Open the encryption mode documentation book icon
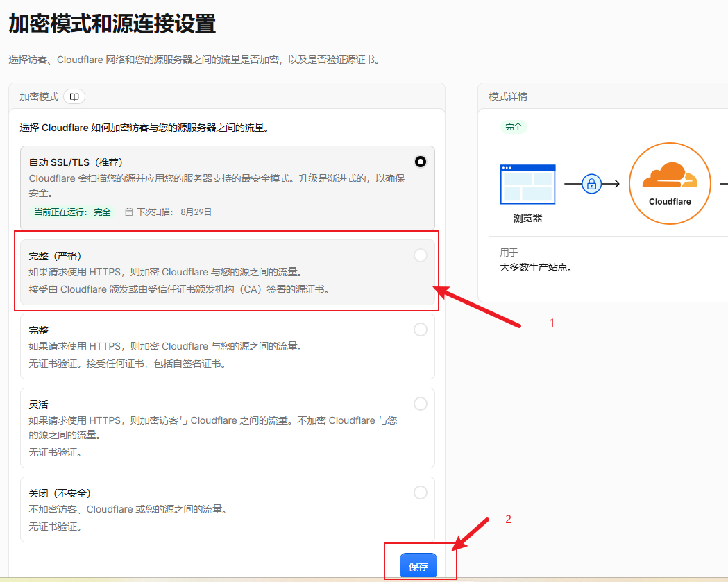 pos(74,96)
